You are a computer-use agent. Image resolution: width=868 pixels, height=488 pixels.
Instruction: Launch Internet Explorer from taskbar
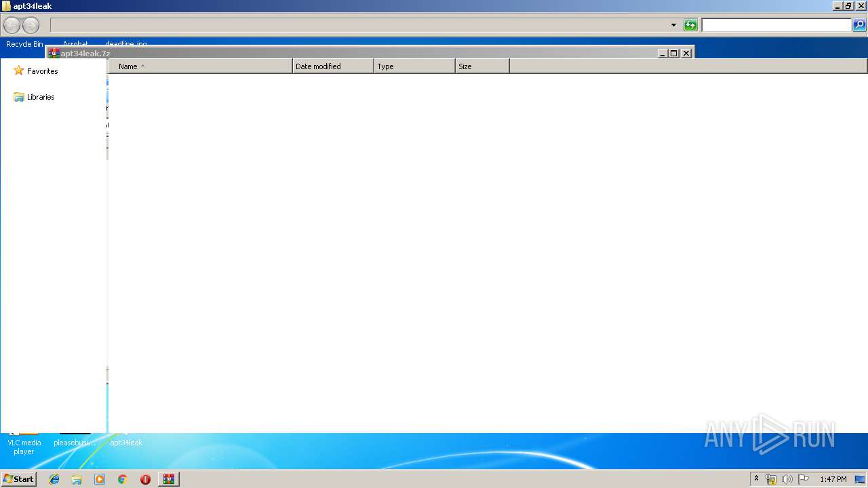54,479
